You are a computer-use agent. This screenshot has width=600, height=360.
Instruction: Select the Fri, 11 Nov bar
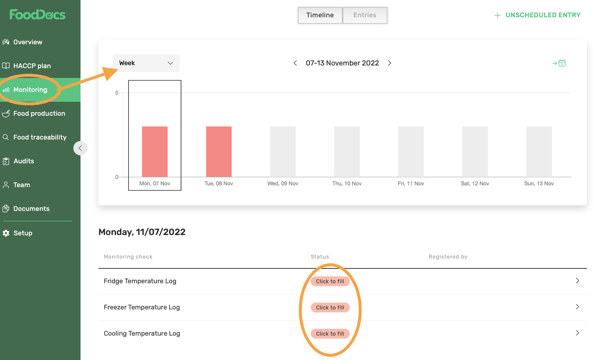coord(411,151)
